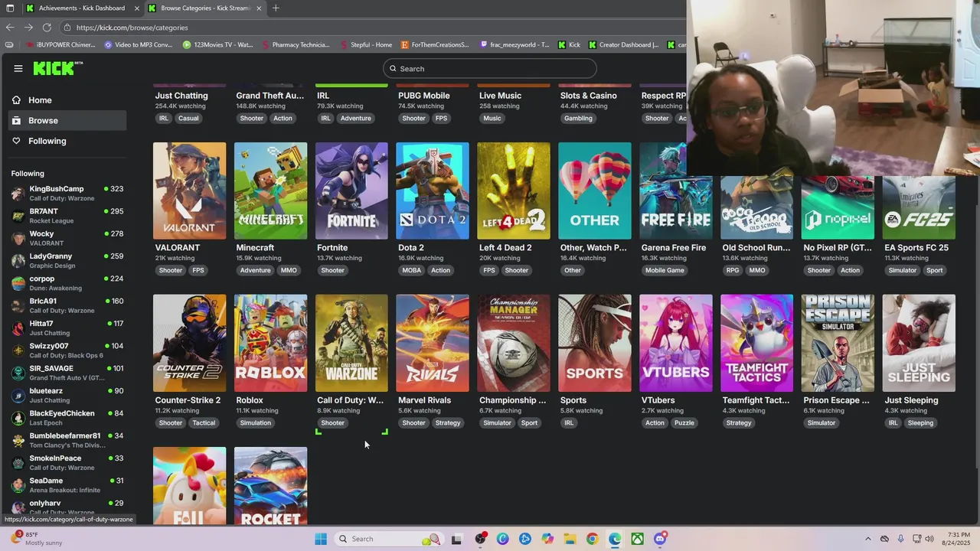This screenshot has width=980, height=551.
Task: Open SmokeInPeace channel in sidebar
Action: (x=67, y=463)
